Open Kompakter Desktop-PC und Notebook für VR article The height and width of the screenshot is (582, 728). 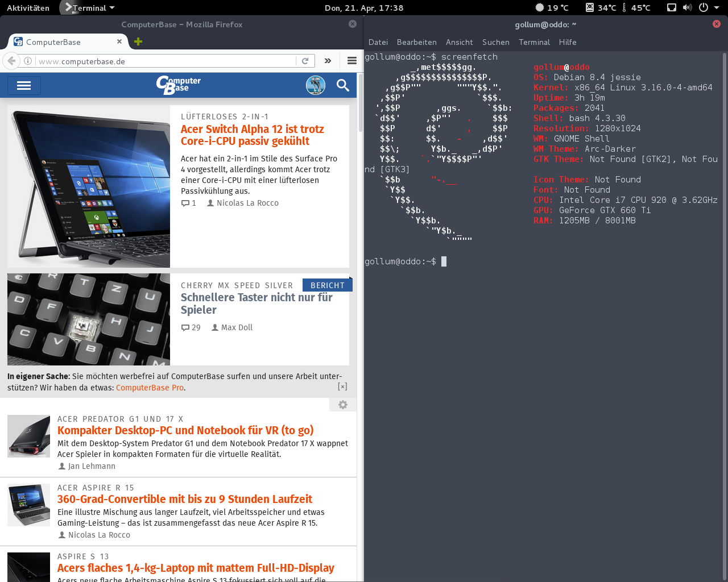coord(185,430)
